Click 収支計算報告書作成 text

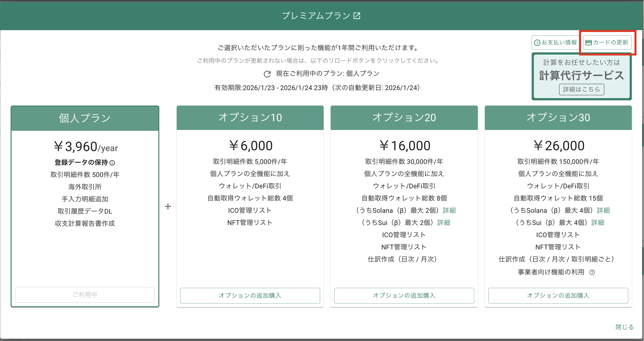pyautogui.click(x=85, y=224)
